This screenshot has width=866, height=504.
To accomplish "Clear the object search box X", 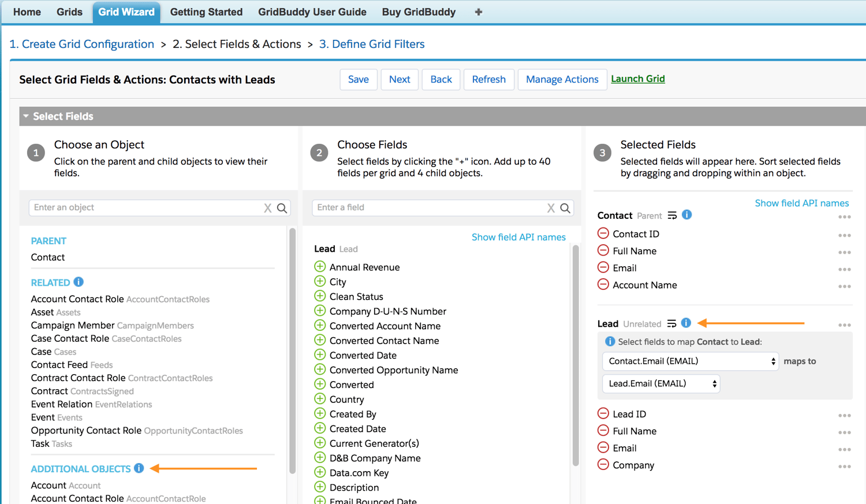I will pyautogui.click(x=268, y=208).
